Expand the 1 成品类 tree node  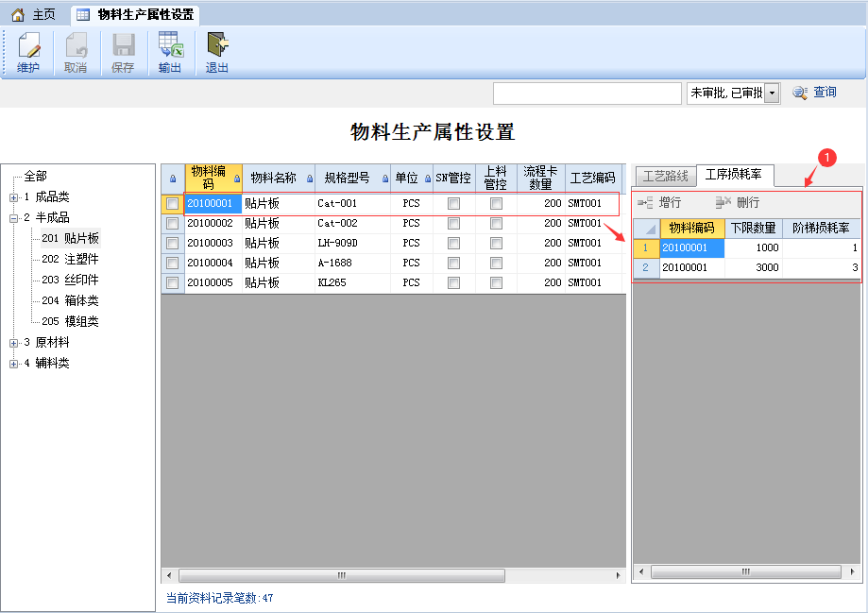pyautogui.click(x=13, y=197)
